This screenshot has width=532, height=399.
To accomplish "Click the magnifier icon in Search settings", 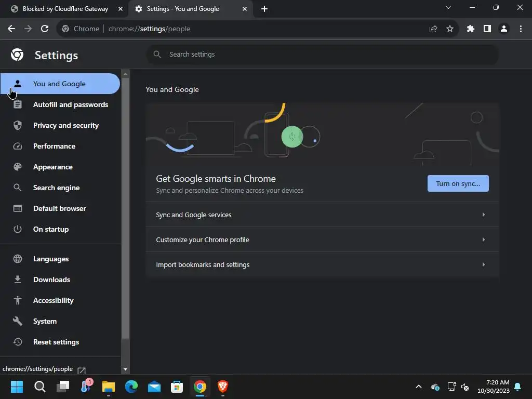I will [157, 54].
